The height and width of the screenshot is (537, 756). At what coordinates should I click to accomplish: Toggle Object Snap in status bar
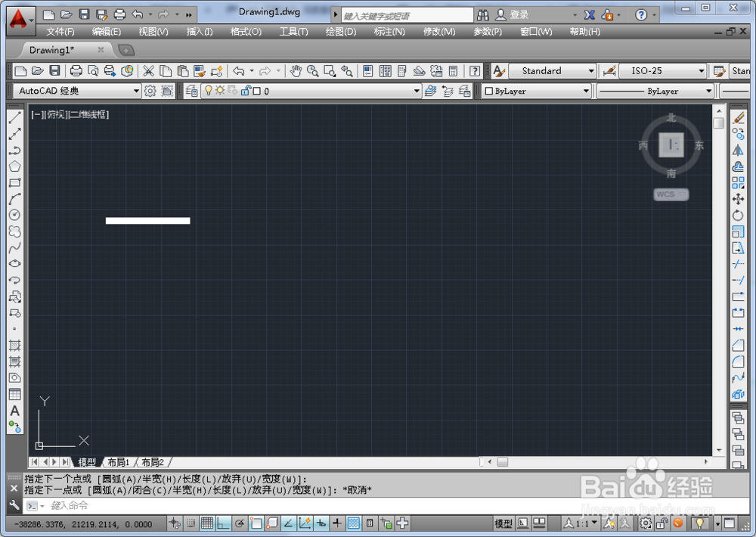(256, 523)
